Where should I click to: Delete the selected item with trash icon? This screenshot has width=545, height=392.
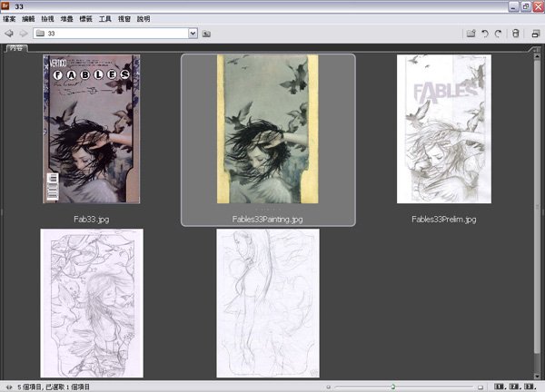pyautogui.click(x=516, y=34)
